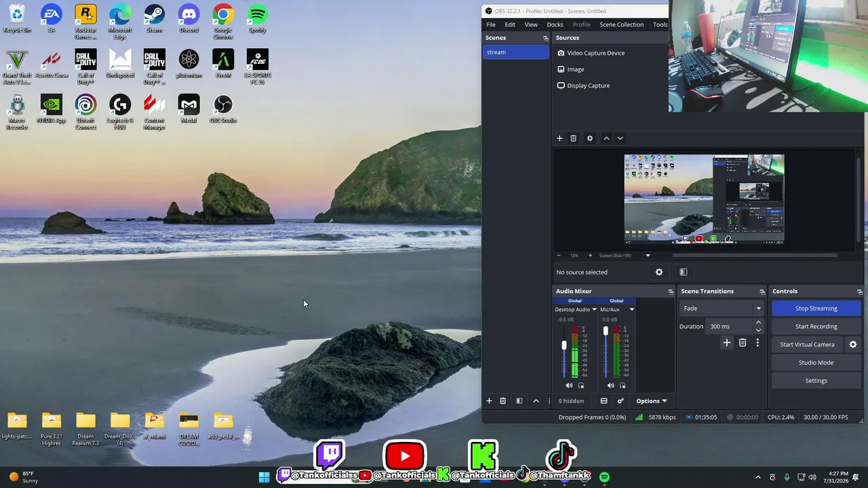Image resolution: width=868 pixels, height=488 pixels.
Task: Add a new scene transition
Action: (727, 343)
